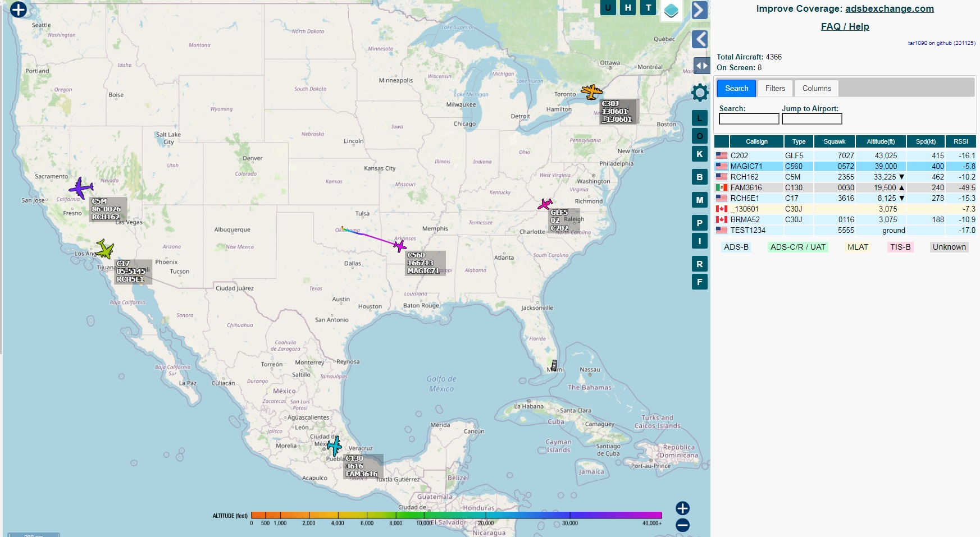Select the C202 row in aircraft table
Screen dimensions: 980x537
845,155
